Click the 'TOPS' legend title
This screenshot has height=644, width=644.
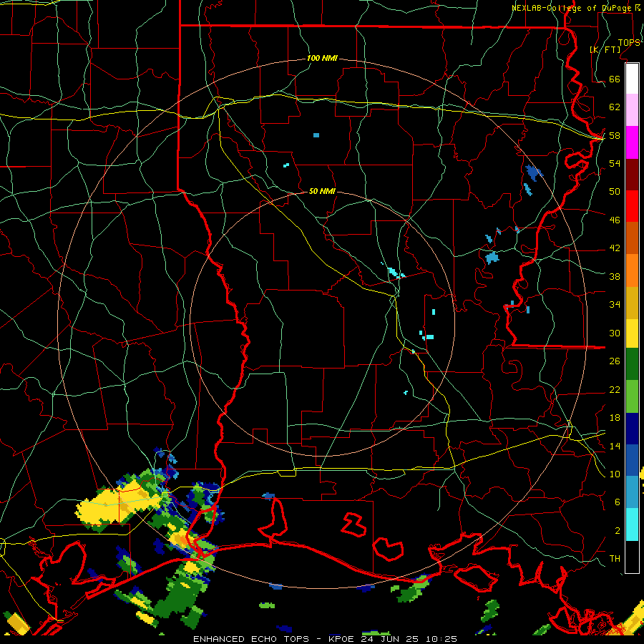coord(629,43)
